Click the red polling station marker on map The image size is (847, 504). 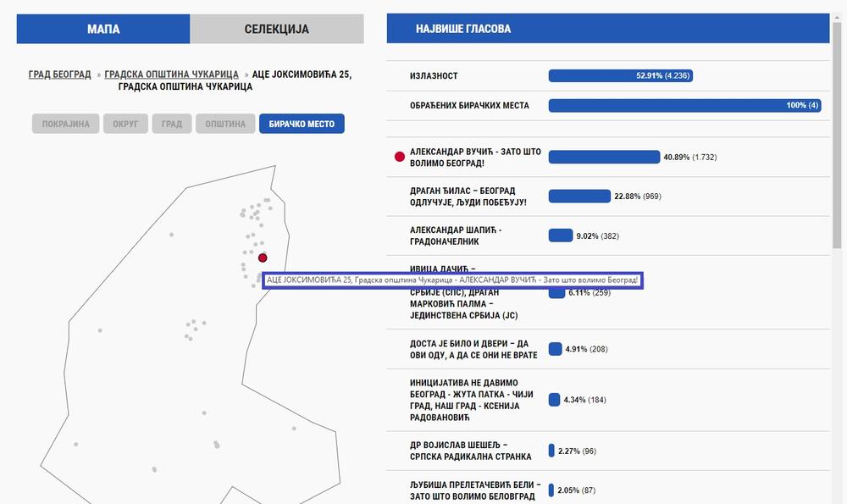pos(263,258)
